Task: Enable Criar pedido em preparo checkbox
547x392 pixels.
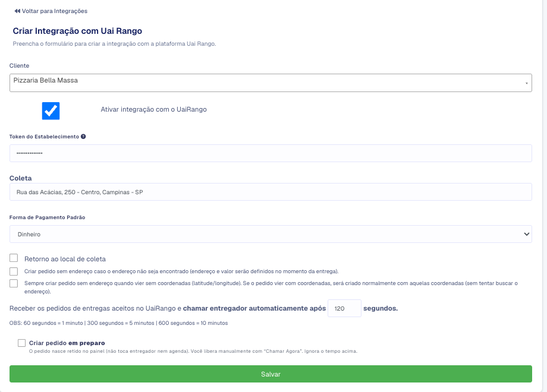Action: [x=21, y=343]
